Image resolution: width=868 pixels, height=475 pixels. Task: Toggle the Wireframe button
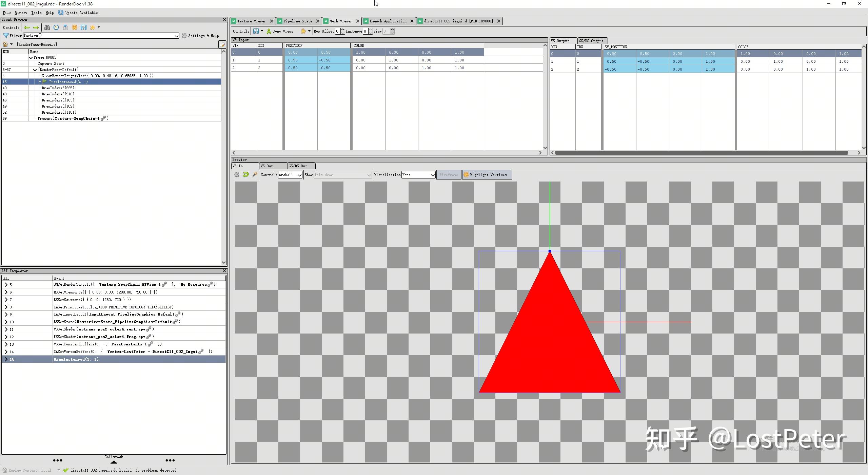point(448,175)
